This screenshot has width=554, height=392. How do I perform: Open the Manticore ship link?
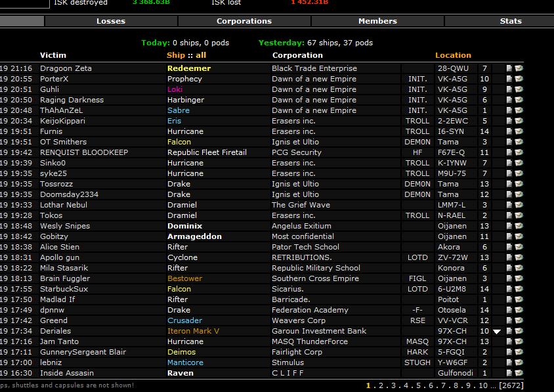click(x=186, y=362)
